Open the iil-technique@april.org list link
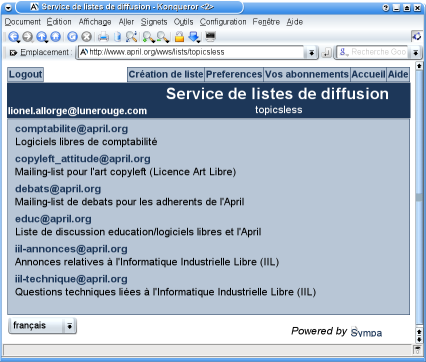The height and width of the screenshot is (362, 426). [x=71, y=279]
